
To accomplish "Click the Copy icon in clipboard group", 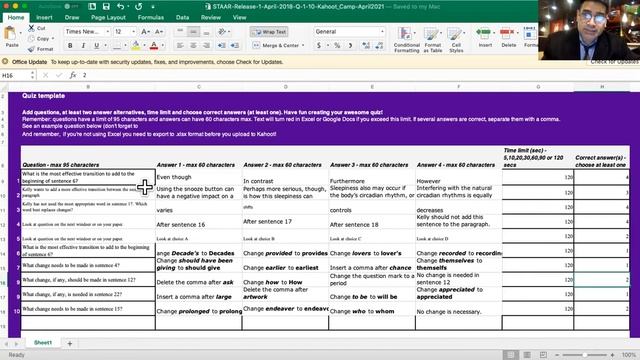I will coord(31,39).
